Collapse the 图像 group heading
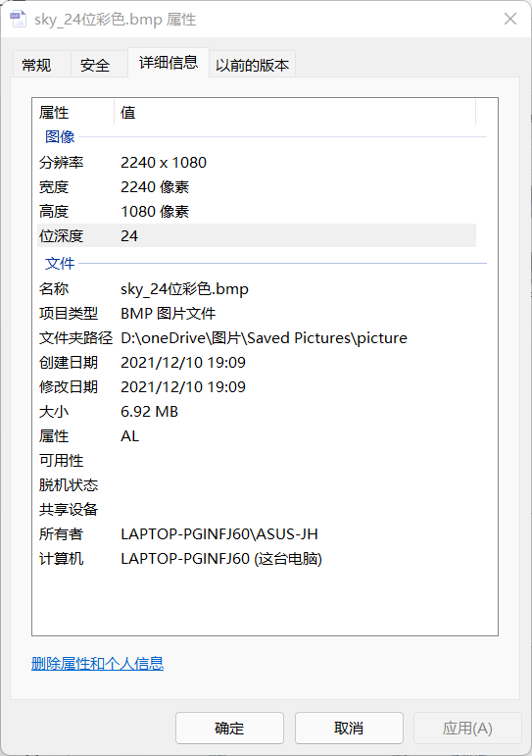The height and width of the screenshot is (756, 532). click(x=60, y=137)
